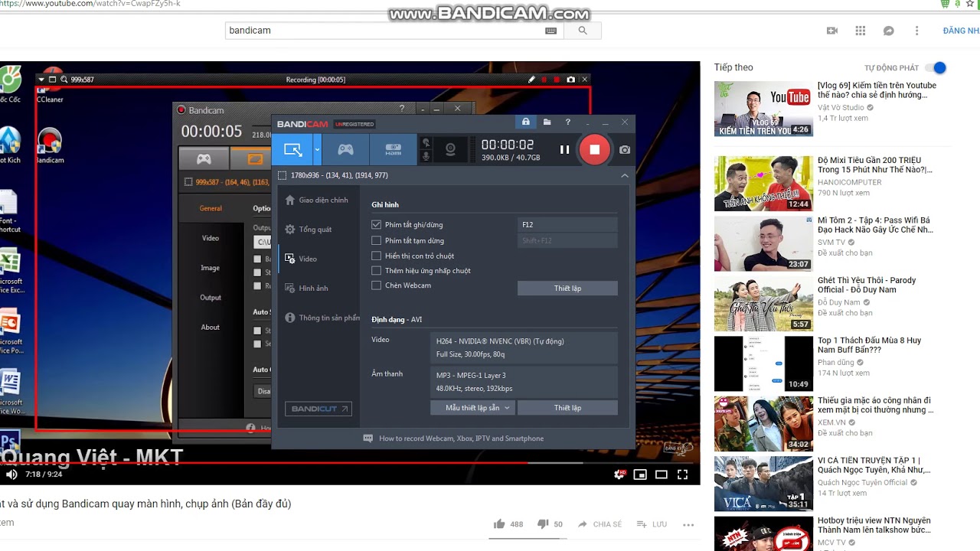Open the output folder icon in Bandicam
This screenshot has width=980, height=551.
pos(547,122)
